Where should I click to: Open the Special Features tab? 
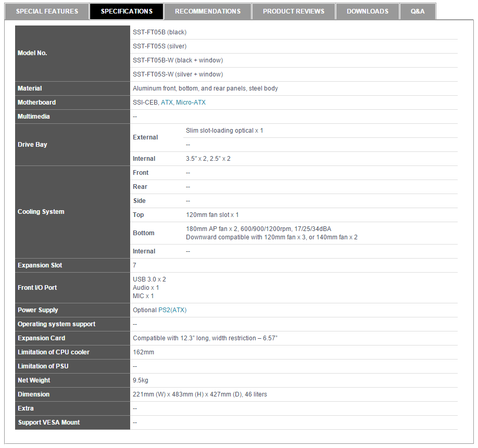tap(47, 11)
